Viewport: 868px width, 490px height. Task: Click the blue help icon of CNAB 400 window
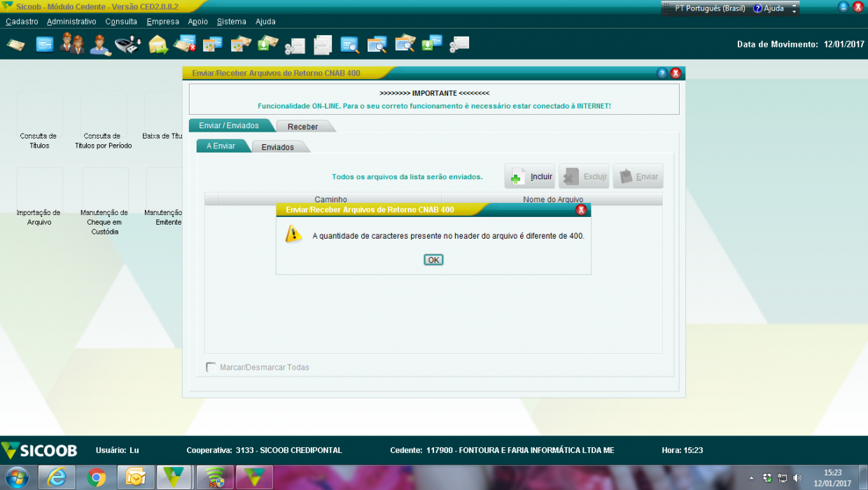662,73
